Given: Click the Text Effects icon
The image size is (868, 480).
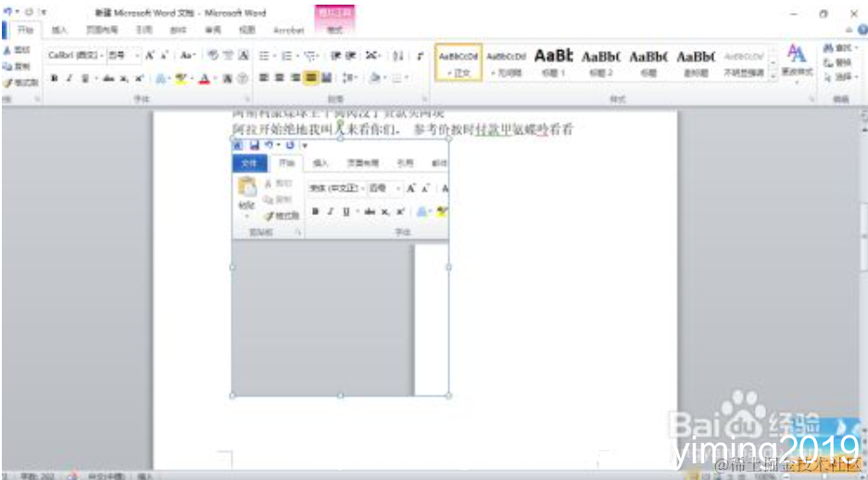Looking at the screenshot, I should pyautogui.click(x=162, y=79).
